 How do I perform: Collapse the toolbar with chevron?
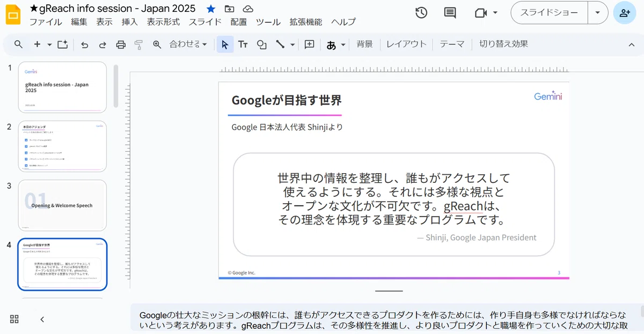coord(632,44)
